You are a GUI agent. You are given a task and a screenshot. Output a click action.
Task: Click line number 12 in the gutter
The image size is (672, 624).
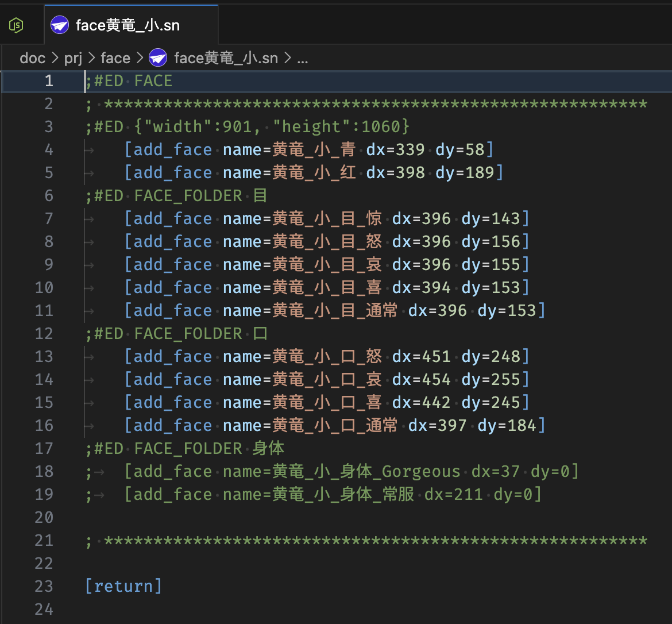(44, 333)
